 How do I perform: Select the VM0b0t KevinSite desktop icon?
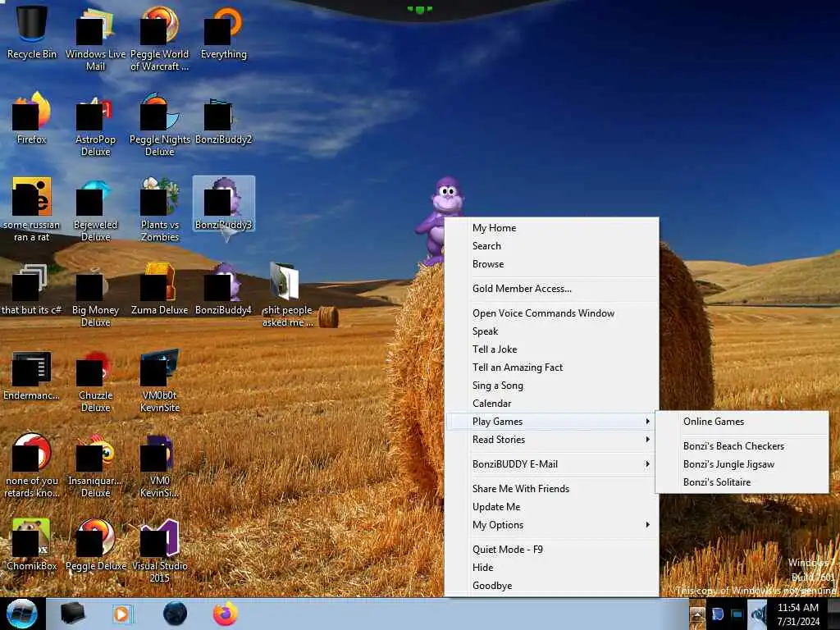tap(160, 379)
